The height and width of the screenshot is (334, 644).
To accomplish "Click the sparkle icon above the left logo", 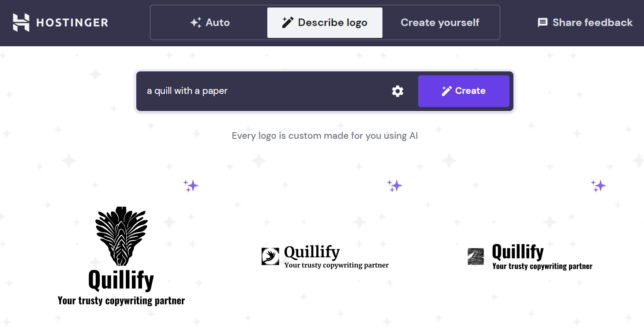I will 191,186.
